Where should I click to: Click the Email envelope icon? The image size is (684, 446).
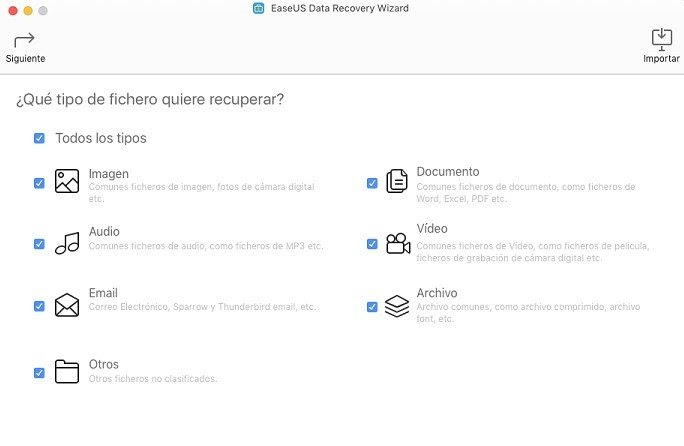(x=67, y=305)
